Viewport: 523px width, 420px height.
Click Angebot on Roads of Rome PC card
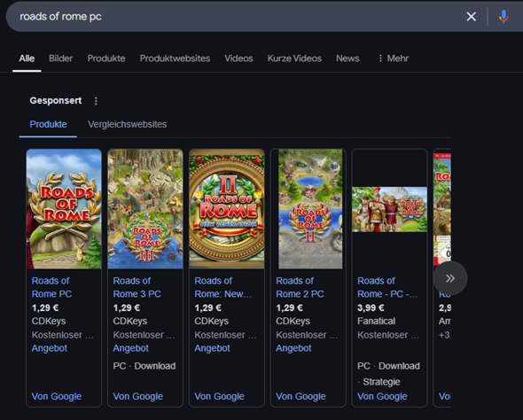click(50, 348)
